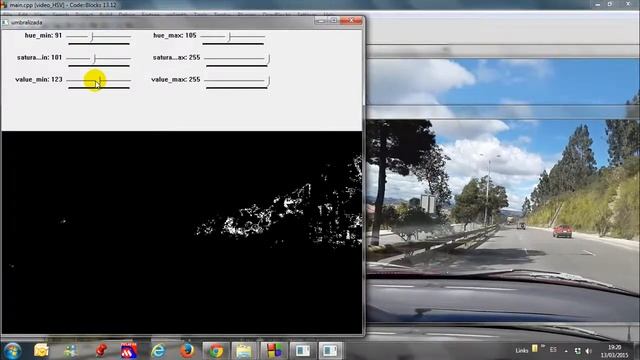Click the 'value_min: 123' label

[39, 80]
